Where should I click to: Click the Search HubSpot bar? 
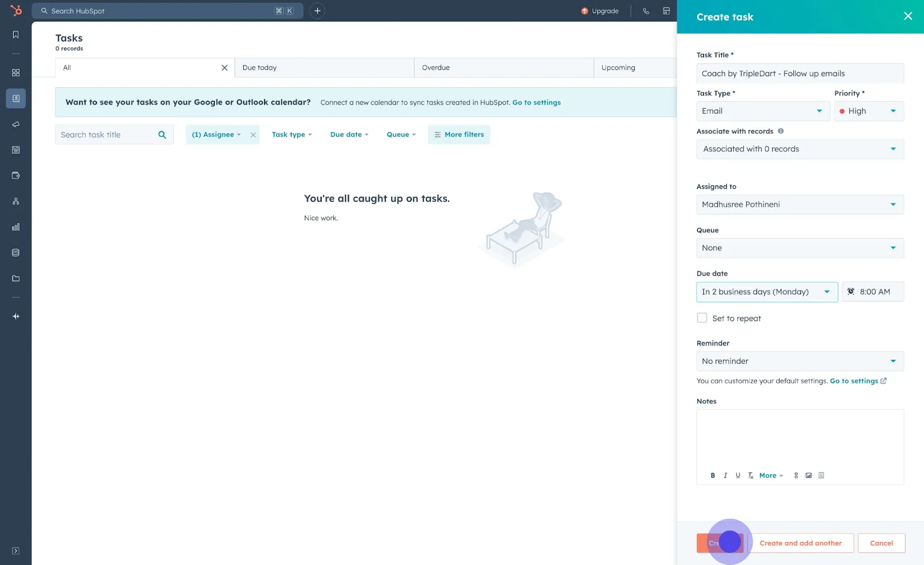click(167, 11)
